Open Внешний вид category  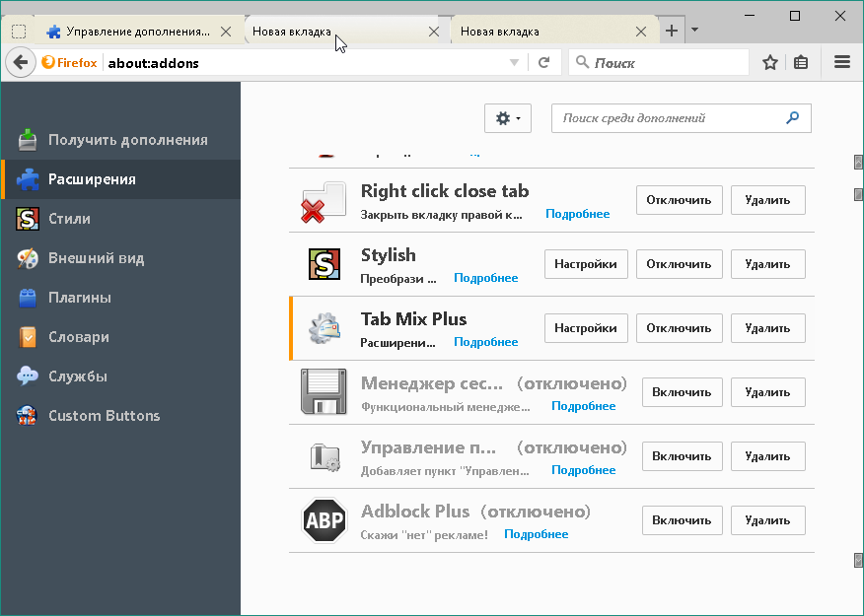pos(120,257)
